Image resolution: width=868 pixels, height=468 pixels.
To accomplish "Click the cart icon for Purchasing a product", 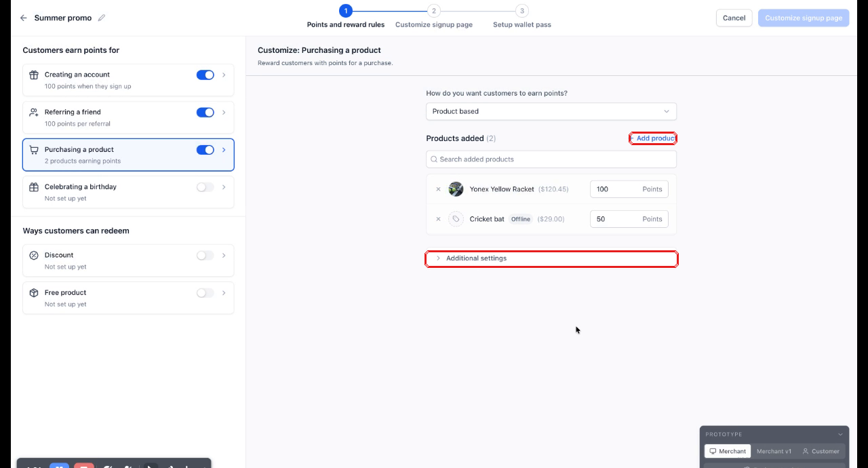I will click(34, 150).
